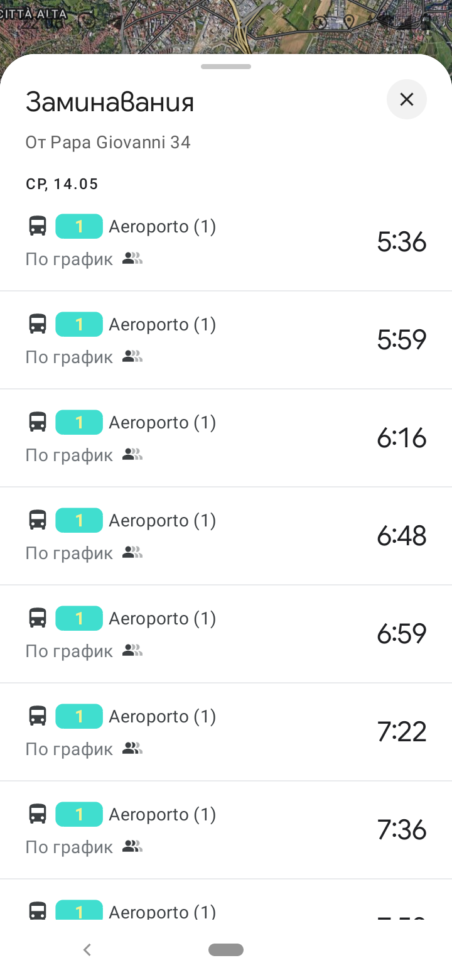Tap the line 1 badge on 5:36 departure
This screenshot has width=452, height=980.
point(79,226)
